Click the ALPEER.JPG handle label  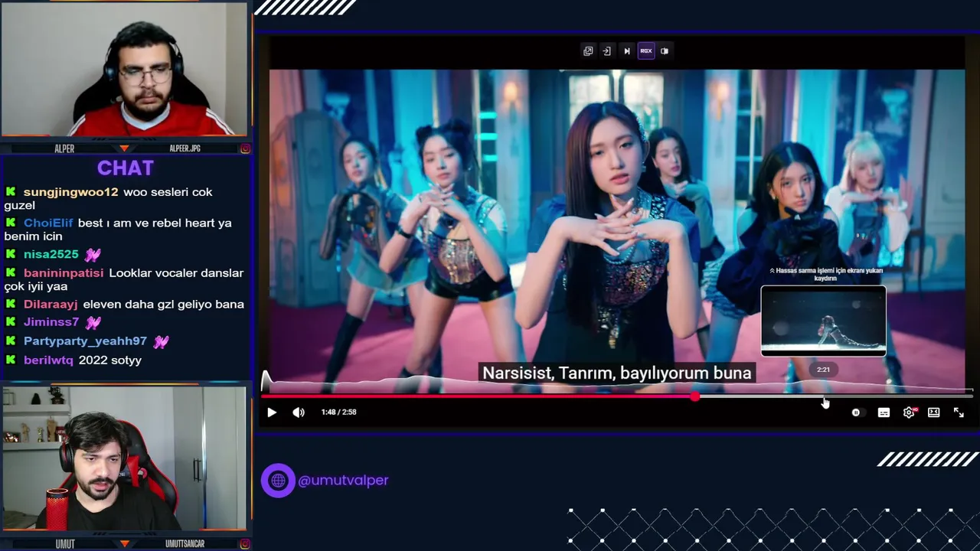[x=185, y=148]
